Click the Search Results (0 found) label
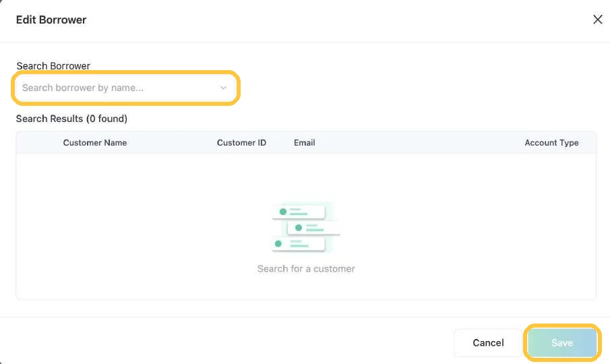Viewport: 610px width, 364px height. point(71,119)
